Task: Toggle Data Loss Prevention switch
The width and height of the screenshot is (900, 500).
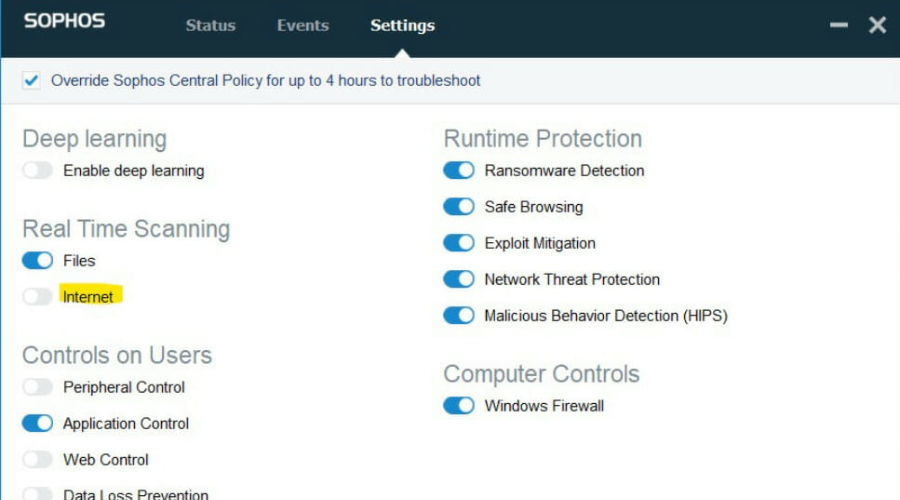Action: [x=38, y=494]
